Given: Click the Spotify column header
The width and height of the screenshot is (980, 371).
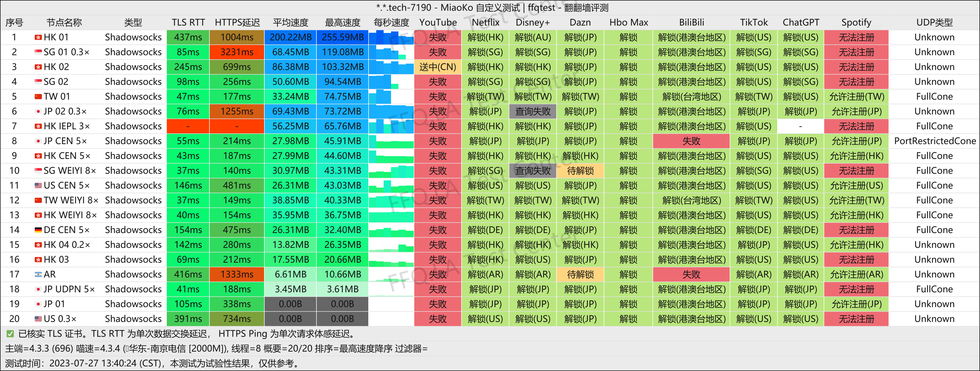Looking at the screenshot, I should click(x=856, y=22).
